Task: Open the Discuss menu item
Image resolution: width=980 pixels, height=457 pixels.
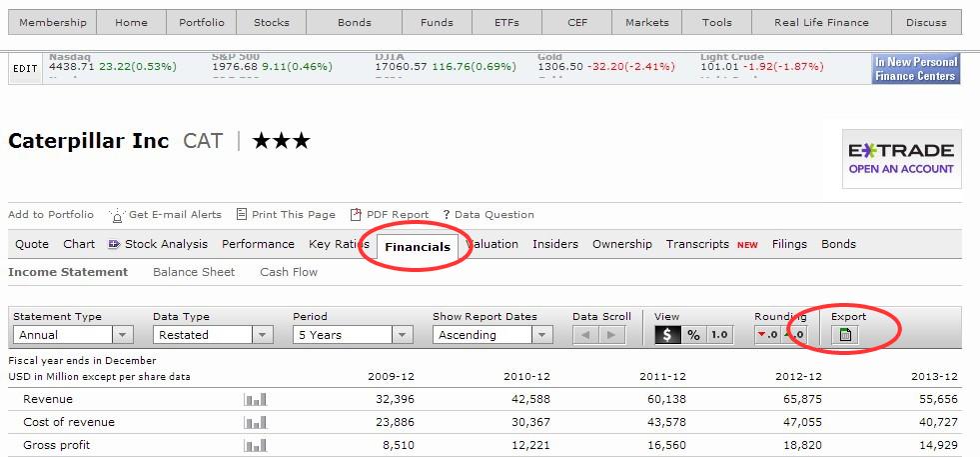Action: point(926,23)
